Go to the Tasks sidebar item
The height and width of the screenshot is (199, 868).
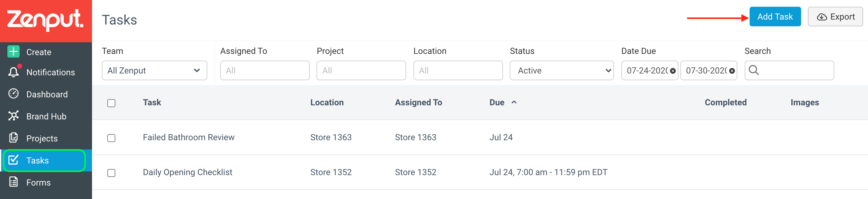point(44,160)
